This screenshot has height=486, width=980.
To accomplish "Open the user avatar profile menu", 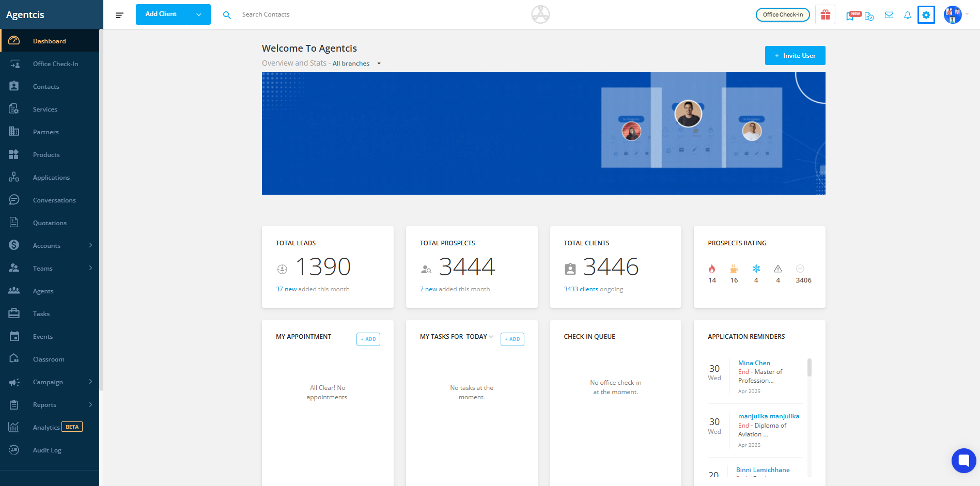I will 953,14.
